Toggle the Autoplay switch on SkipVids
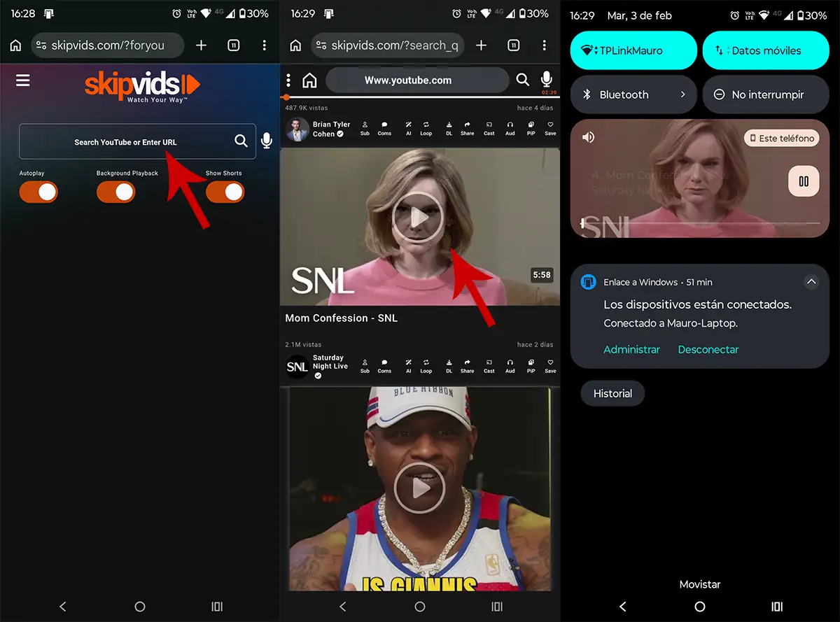Viewport: 840px width, 622px height. [38, 192]
